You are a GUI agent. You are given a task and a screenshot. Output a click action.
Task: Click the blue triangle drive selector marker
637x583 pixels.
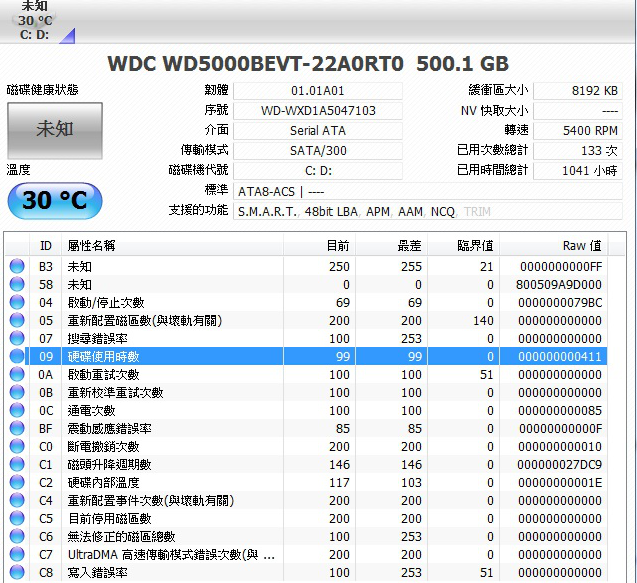coord(68,37)
